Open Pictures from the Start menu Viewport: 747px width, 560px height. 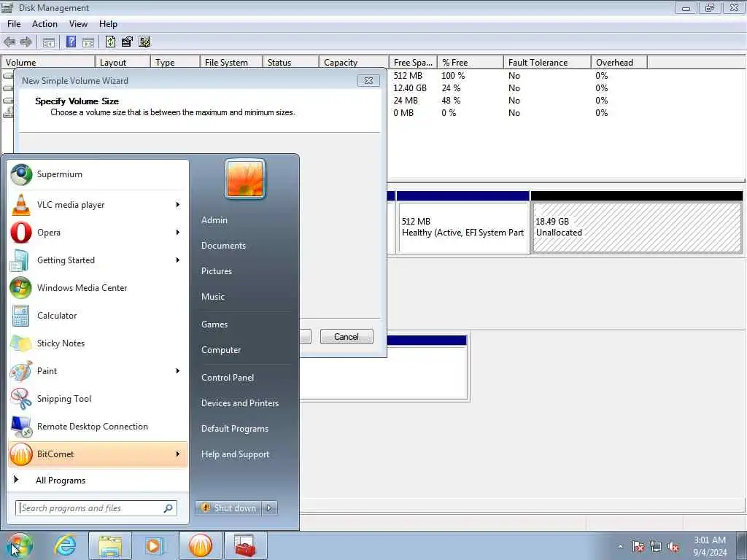tap(217, 271)
